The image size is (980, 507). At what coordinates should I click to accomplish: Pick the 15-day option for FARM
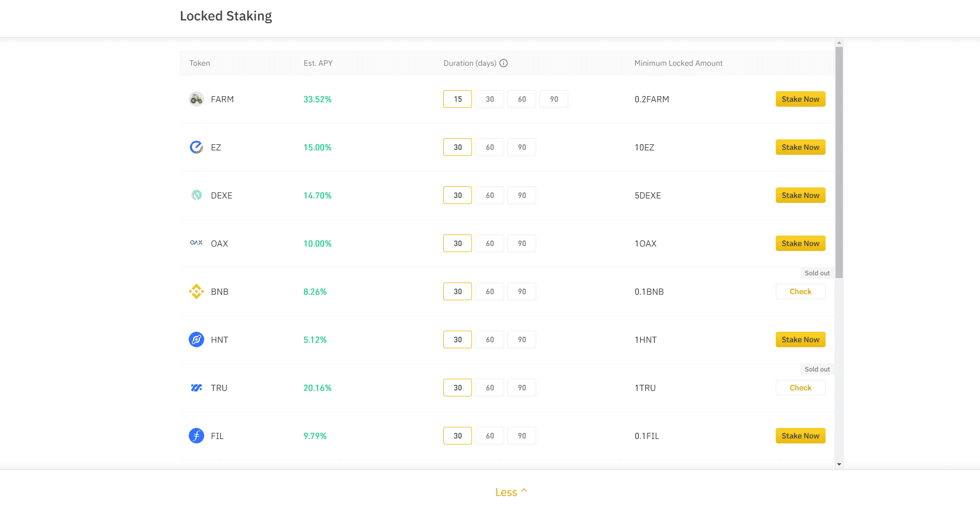[x=458, y=99]
